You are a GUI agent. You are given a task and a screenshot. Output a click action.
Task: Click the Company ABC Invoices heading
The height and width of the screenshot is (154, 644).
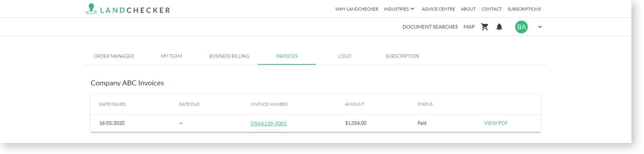pos(127,83)
